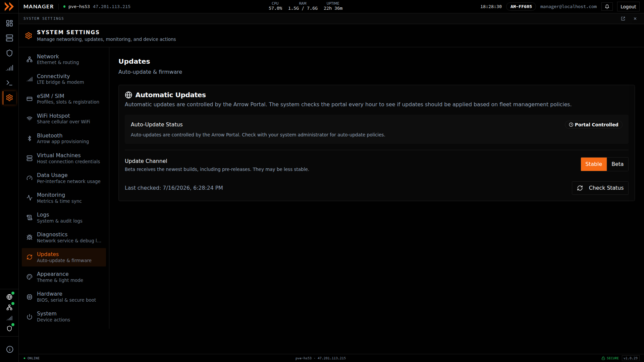Image resolution: width=644 pixels, height=362 pixels.
Task: Click the System Settings header gear icon
Action: coord(29,36)
